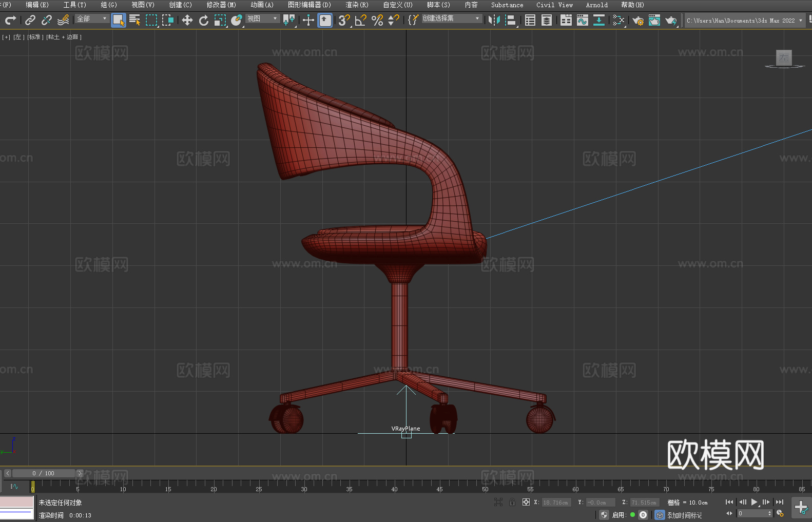
Task: Click the Edit Named Selection Sets icon
Action: [413, 20]
